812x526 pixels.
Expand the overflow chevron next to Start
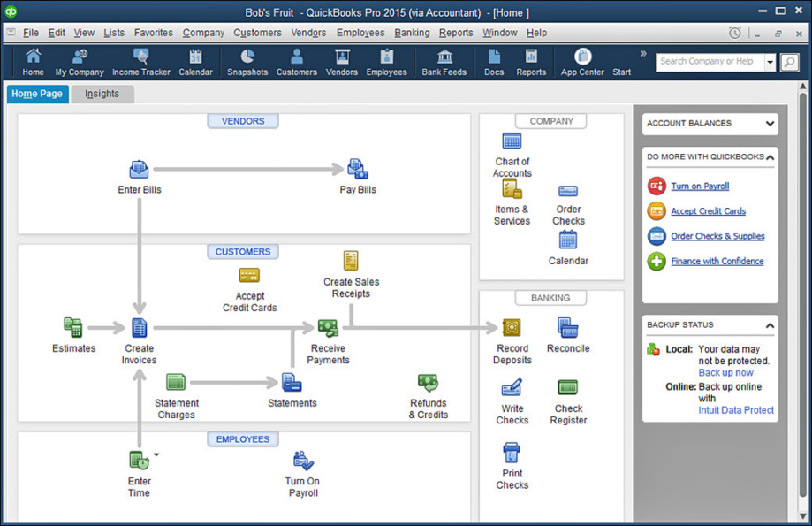643,53
